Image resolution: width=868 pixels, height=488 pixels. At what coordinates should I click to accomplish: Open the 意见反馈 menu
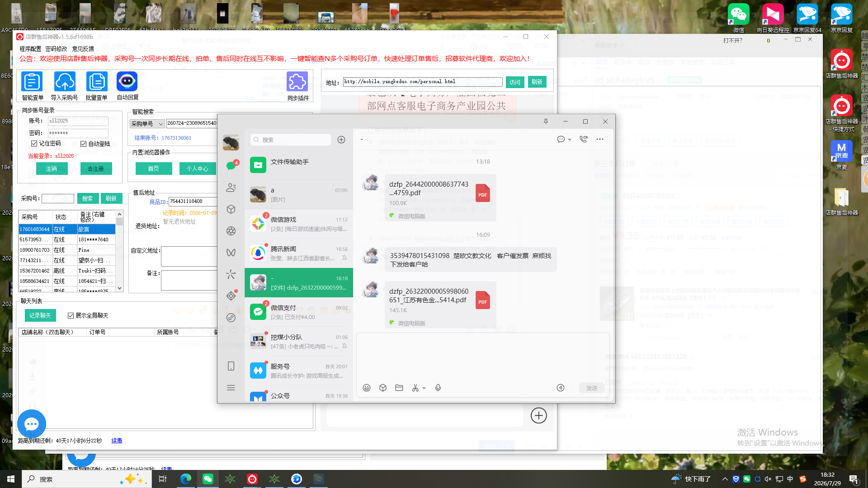[x=83, y=49]
